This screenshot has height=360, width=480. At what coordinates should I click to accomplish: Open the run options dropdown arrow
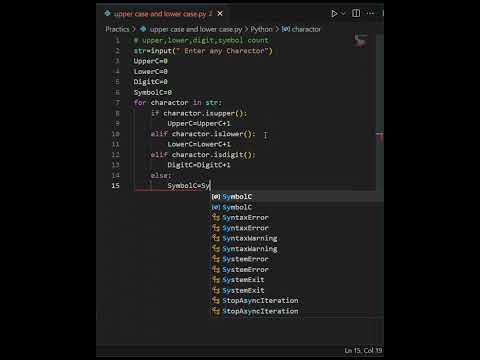[343, 14]
